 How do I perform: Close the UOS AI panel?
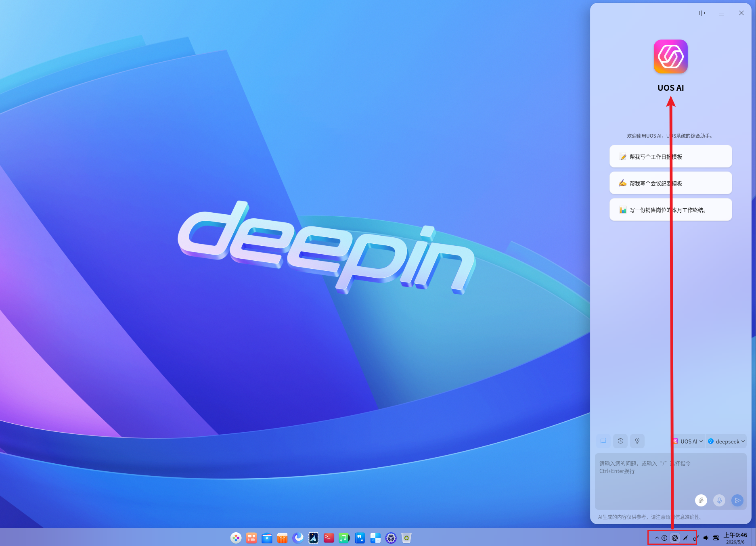(x=741, y=13)
